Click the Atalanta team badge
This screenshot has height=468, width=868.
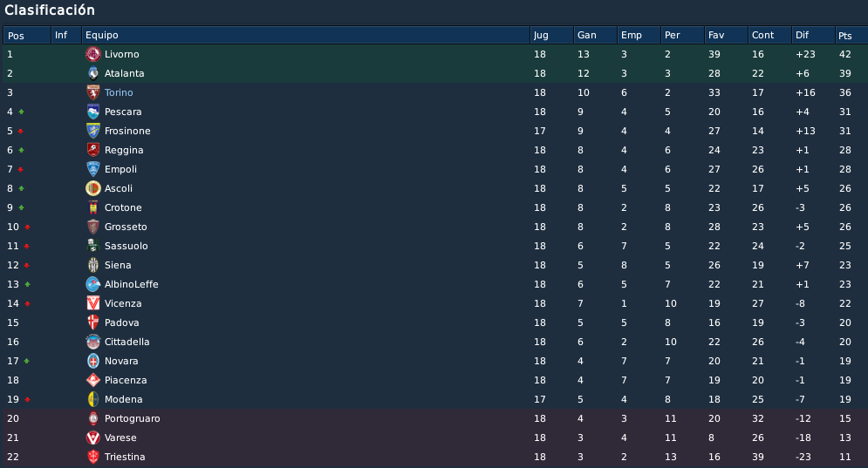(x=93, y=73)
